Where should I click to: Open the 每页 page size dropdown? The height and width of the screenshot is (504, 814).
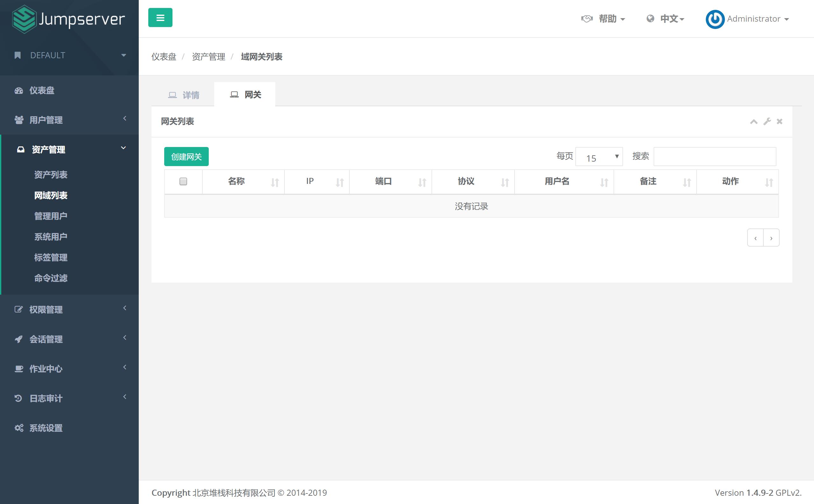tap(599, 156)
